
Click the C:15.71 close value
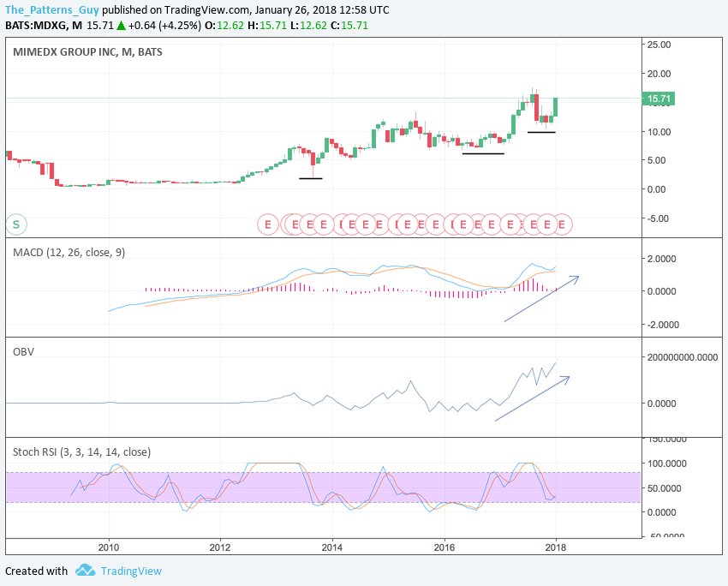349,26
